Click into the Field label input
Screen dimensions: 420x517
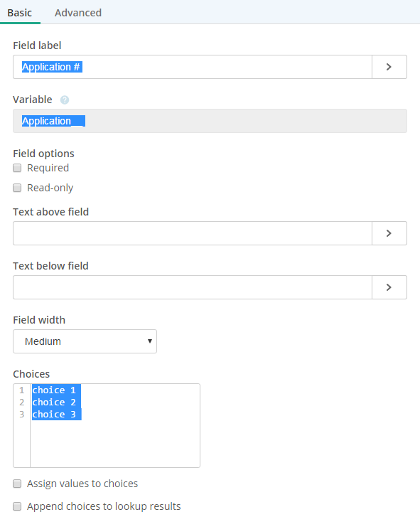coord(193,67)
